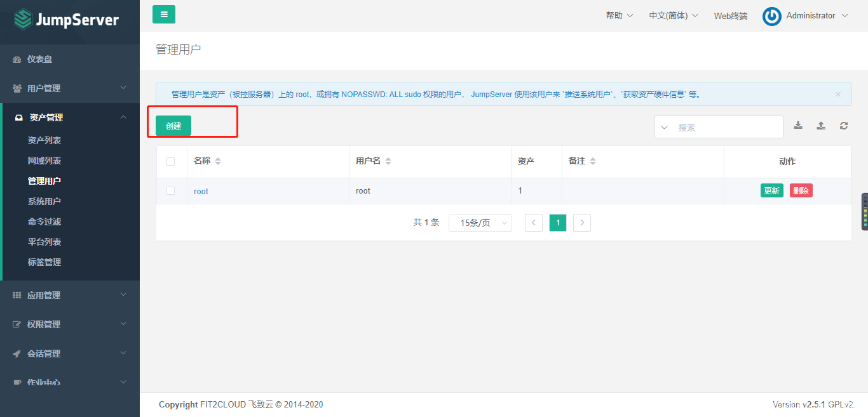This screenshot has height=417, width=868.
Task: Open 标签管理 submenu item
Action: [44, 262]
